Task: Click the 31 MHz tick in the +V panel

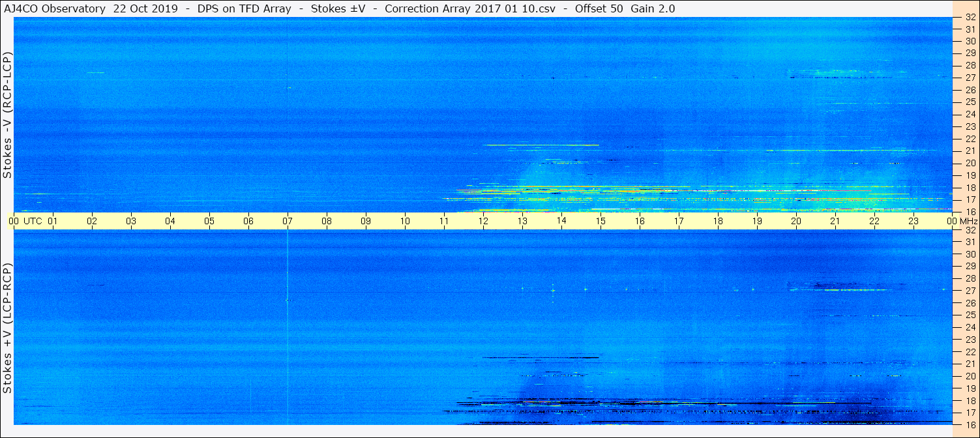Action: [x=970, y=242]
